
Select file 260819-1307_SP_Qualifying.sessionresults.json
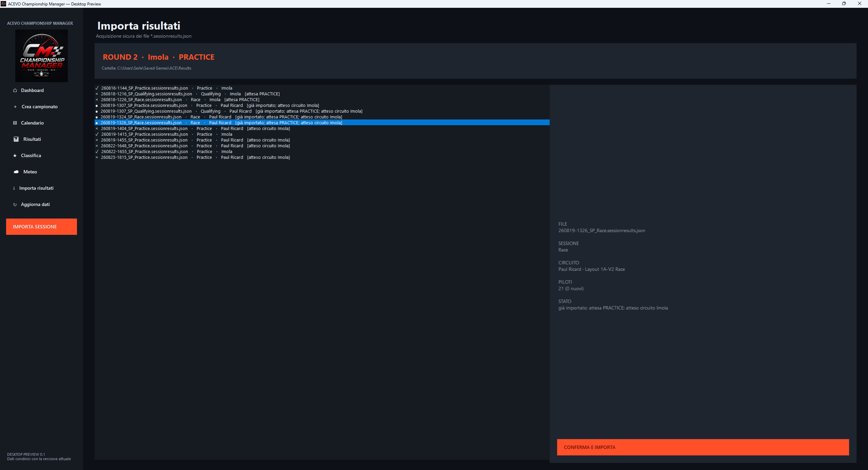[x=322, y=111]
